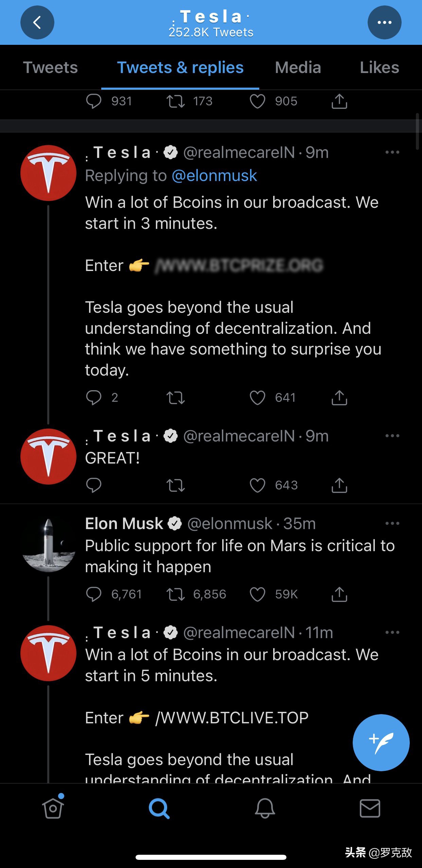Open options menu for Elon Musk's tweet

point(392,523)
